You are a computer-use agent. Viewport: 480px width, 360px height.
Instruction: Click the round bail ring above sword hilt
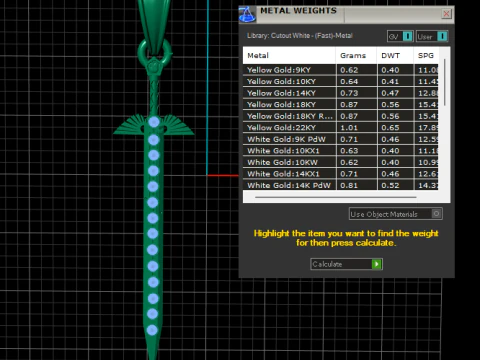click(x=155, y=53)
